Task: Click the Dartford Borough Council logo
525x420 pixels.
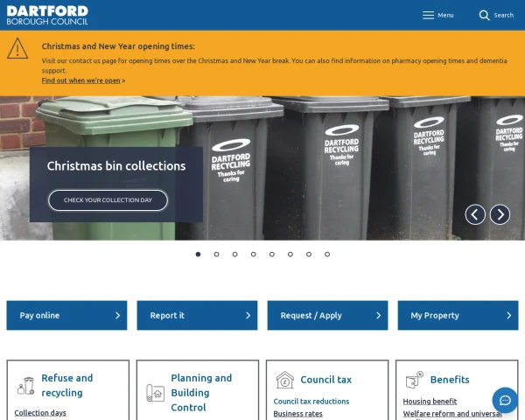Action: (x=47, y=15)
